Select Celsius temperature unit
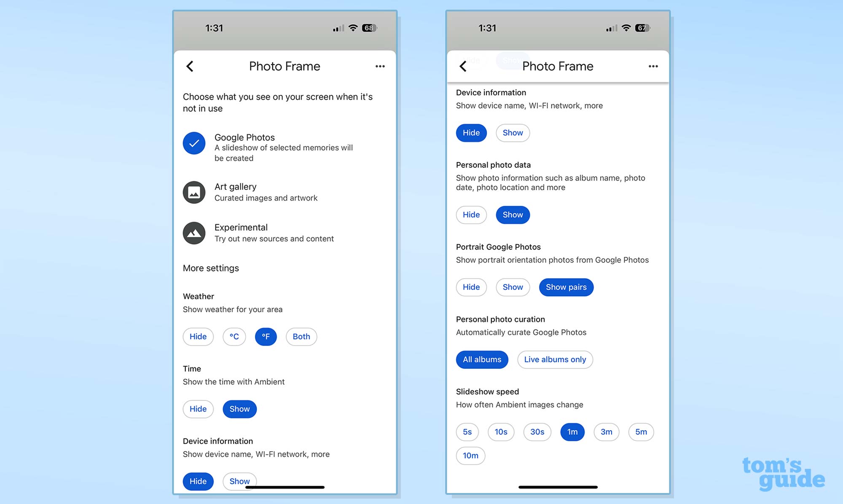The width and height of the screenshot is (843, 504). click(234, 336)
